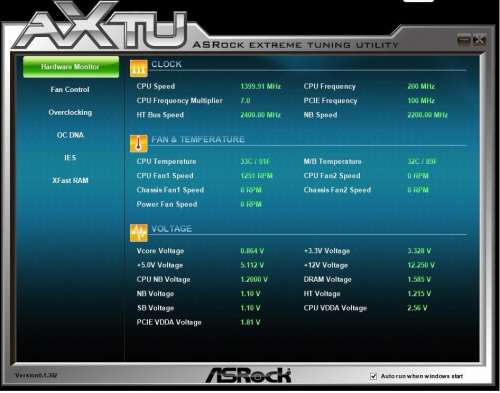500x393 pixels.
Task: Click the SB Voltage value 1.10 V
Action: (250, 308)
